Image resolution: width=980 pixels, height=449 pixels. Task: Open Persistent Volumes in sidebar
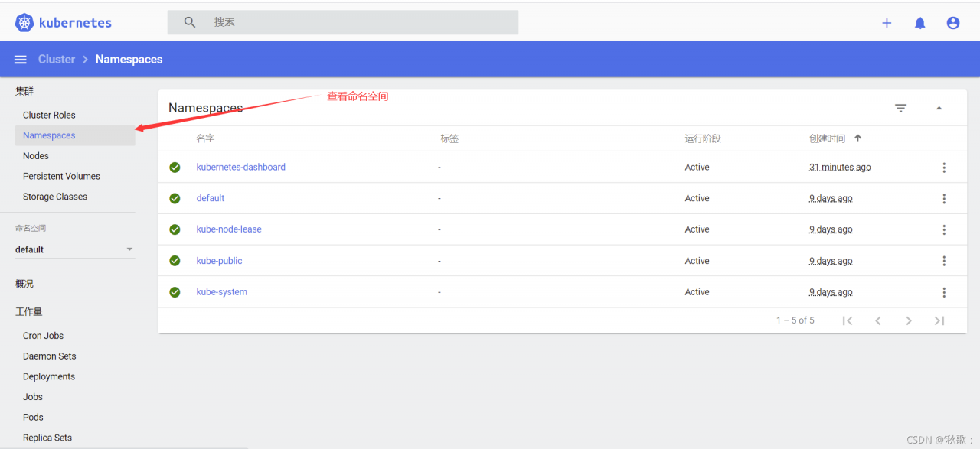coord(61,177)
